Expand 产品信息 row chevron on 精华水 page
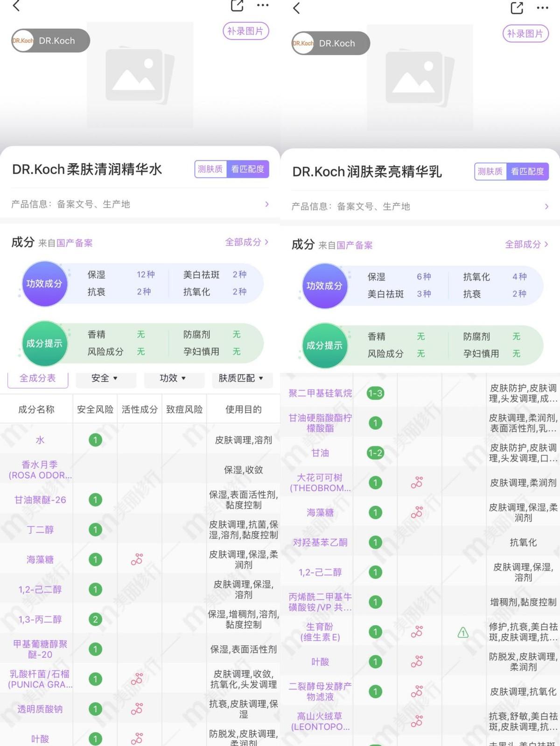Screen dimensions: 560x746 pyautogui.click(x=267, y=204)
